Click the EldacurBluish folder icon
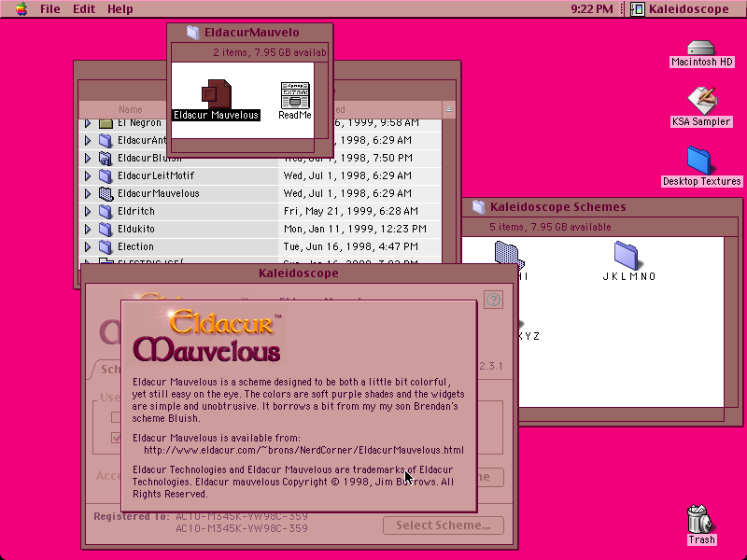The width and height of the screenshot is (747, 560). point(106,158)
